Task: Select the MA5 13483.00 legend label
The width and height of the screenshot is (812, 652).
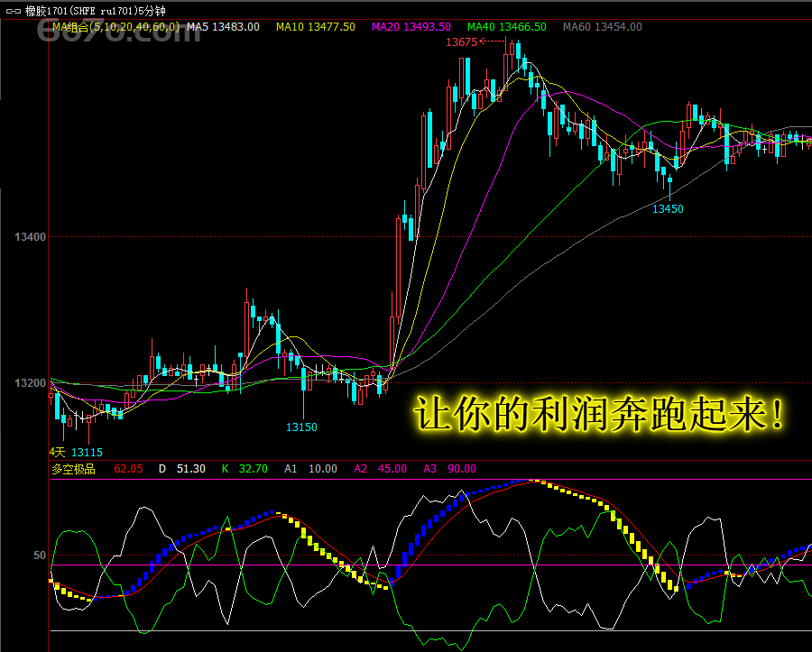Action: (223, 27)
